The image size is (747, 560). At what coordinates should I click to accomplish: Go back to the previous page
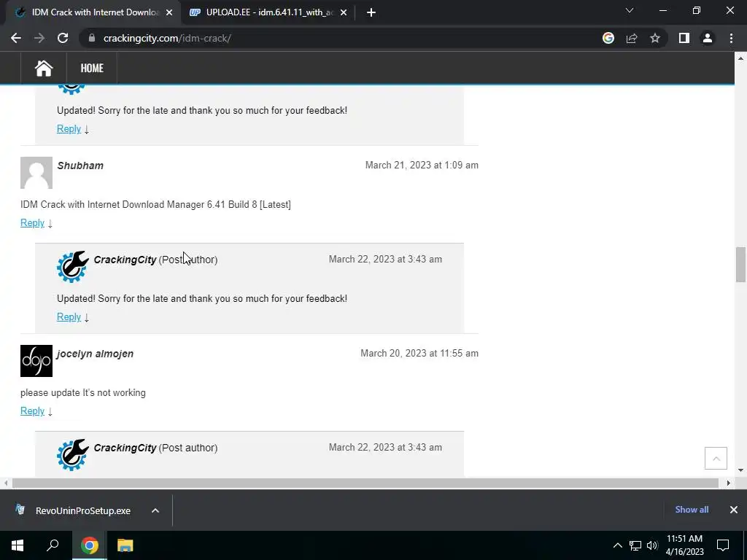[16, 38]
